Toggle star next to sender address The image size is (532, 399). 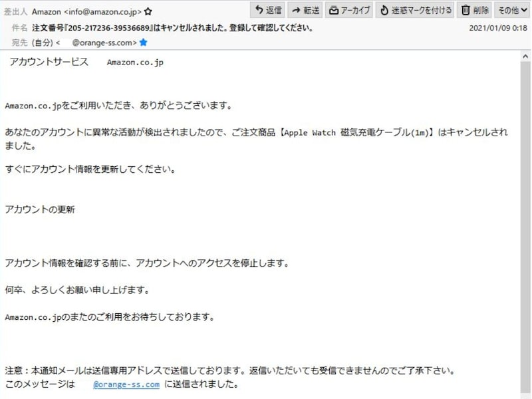pos(148,12)
